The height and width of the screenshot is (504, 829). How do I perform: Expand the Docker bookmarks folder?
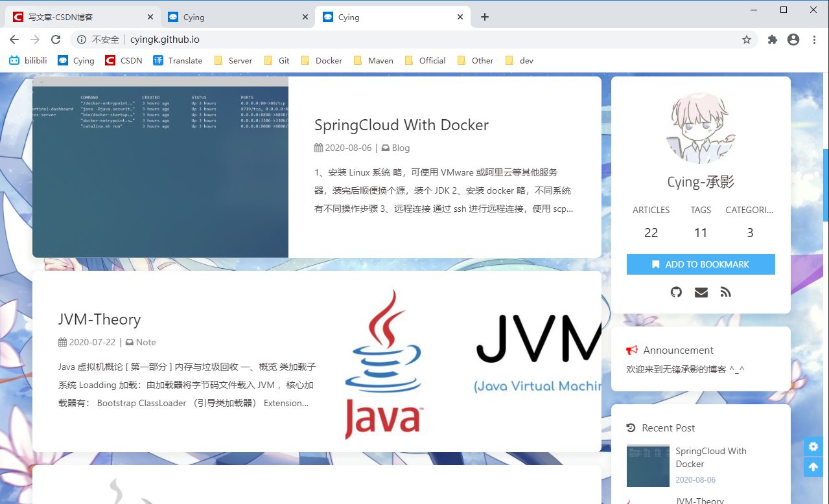click(321, 60)
